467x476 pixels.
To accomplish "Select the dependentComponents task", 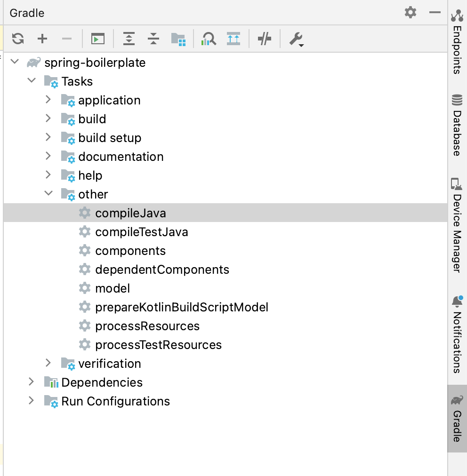I will [x=225, y=269].
